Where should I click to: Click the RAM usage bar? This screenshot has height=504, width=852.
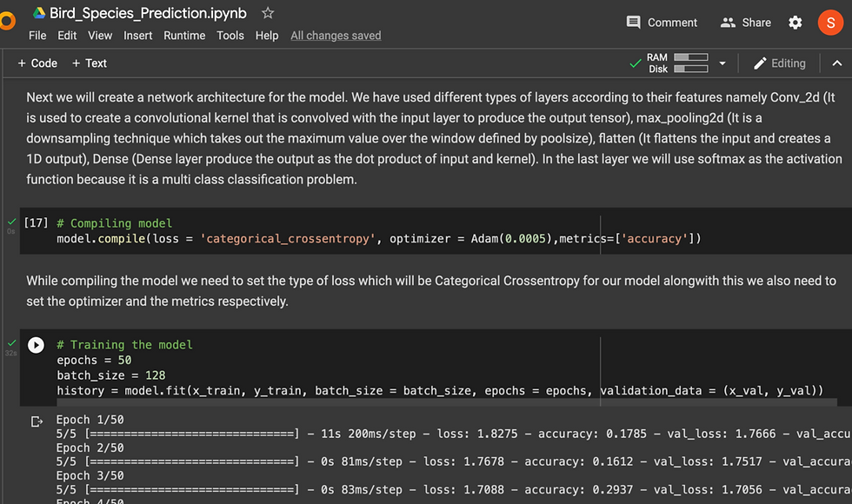tap(690, 57)
